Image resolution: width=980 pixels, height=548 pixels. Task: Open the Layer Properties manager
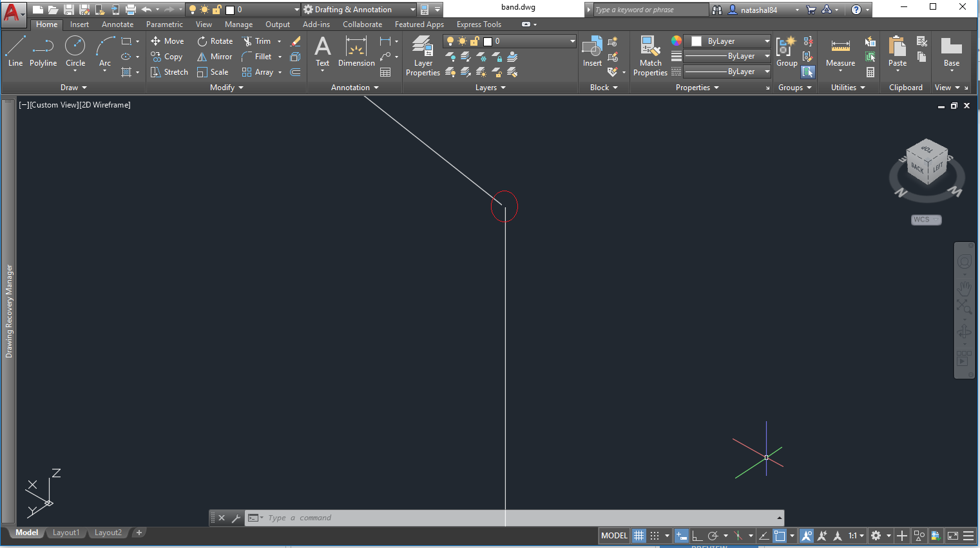(422, 55)
